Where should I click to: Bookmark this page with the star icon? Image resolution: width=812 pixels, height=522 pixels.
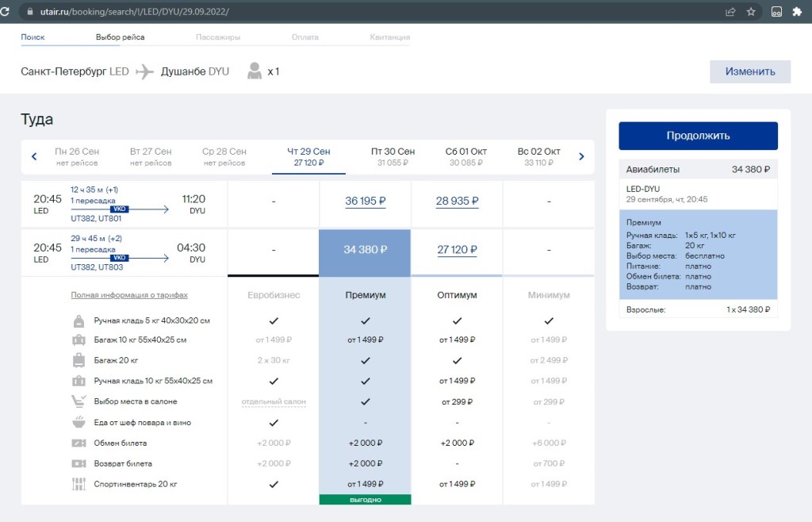[751, 12]
